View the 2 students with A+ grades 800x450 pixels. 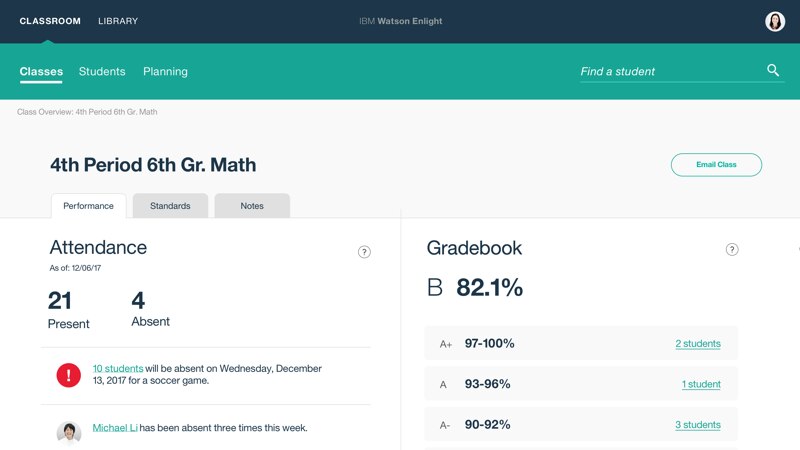point(697,344)
